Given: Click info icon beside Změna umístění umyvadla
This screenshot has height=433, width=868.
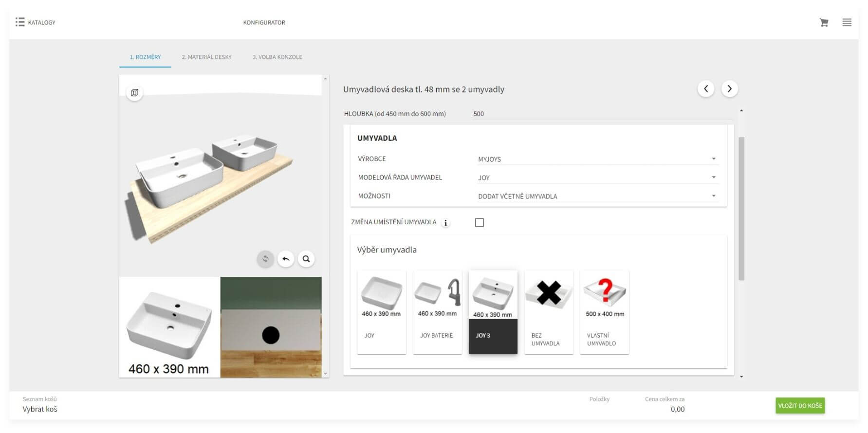Looking at the screenshot, I should (445, 223).
